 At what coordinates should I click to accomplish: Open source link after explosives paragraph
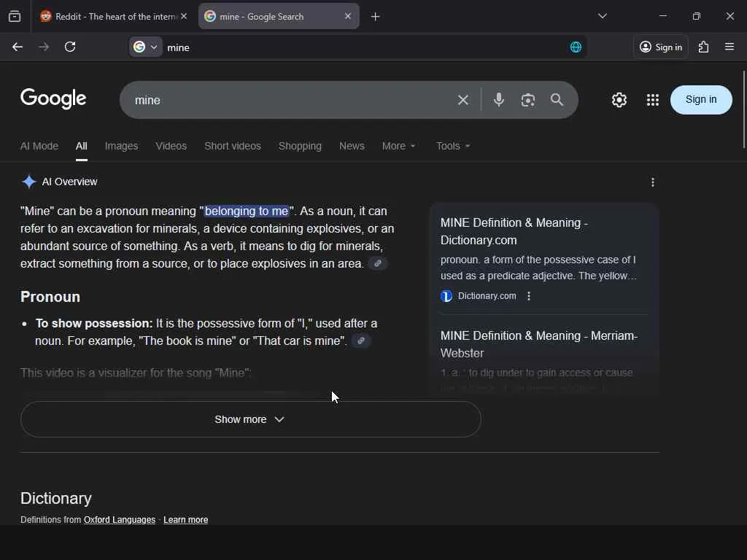pos(378,263)
